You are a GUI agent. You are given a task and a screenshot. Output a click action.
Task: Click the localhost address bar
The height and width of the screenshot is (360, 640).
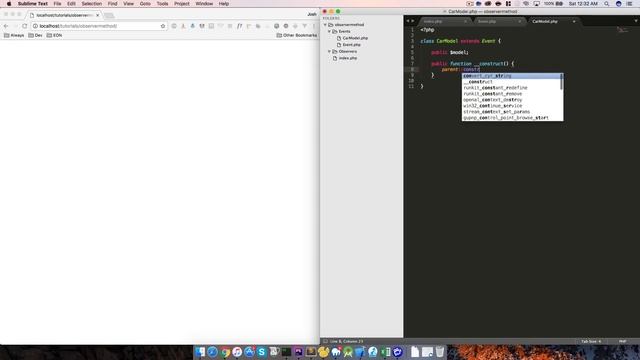98,26
